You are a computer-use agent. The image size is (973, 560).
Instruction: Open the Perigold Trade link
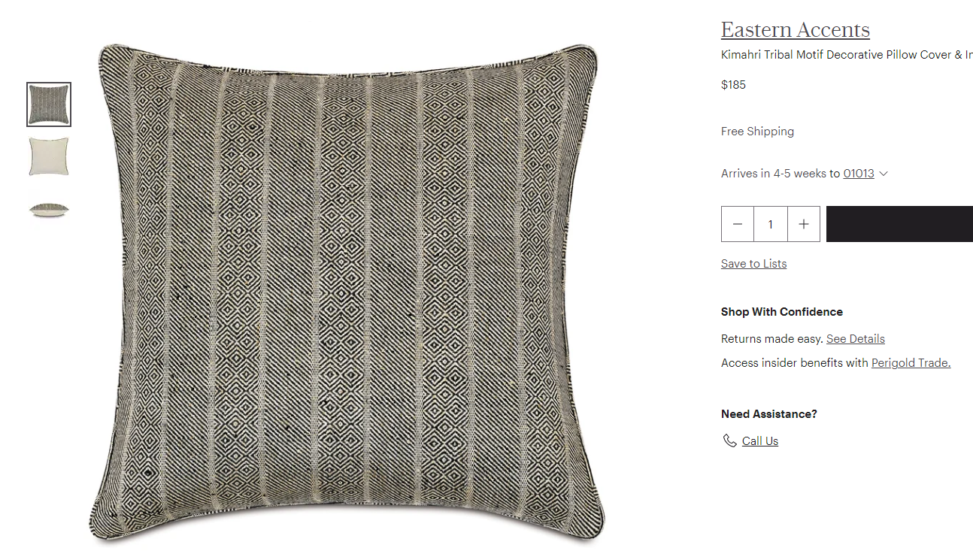(911, 363)
